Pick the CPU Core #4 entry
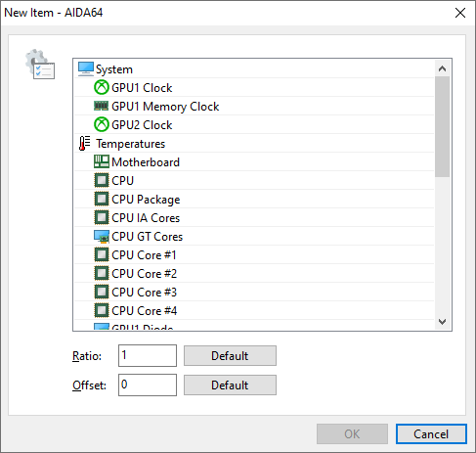The width and height of the screenshot is (476, 453). 254,310
